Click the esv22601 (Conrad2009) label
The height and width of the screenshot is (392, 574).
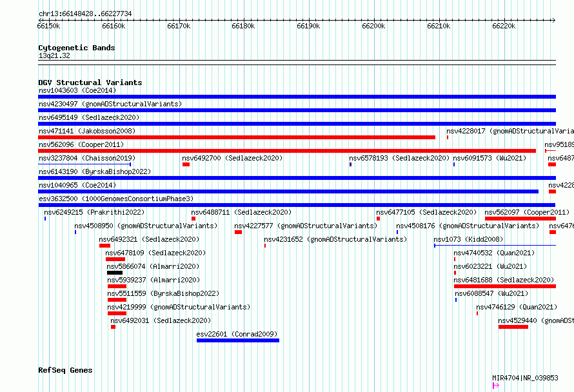[x=237, y=334]
